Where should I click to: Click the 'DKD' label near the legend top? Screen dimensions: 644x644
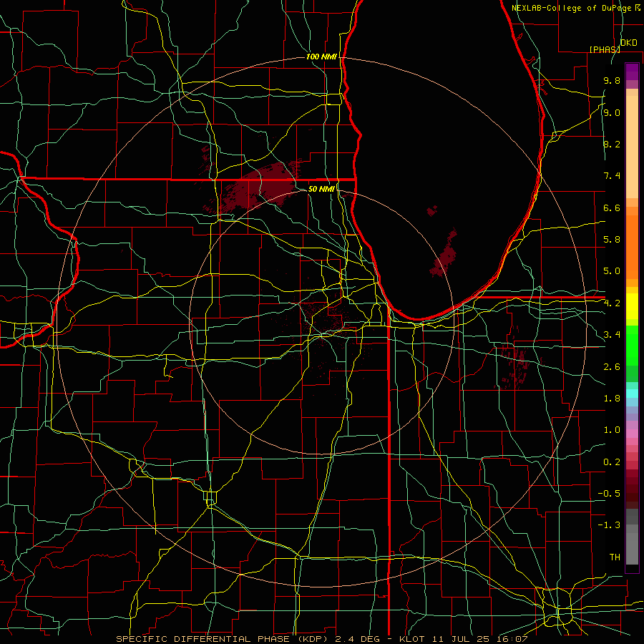(x=629, y=43)
